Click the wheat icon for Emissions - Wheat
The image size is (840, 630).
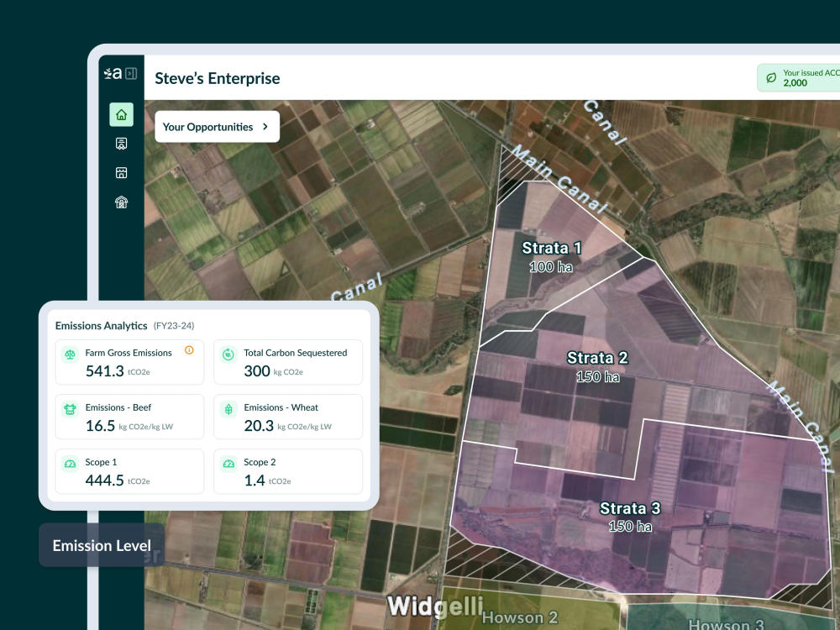point(228,409)
